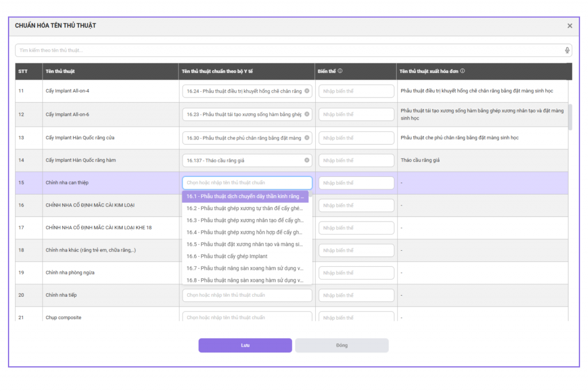Screen dimensions: 588x392
Task: Click the microphone voice search icon
Action: coord(567,51)
